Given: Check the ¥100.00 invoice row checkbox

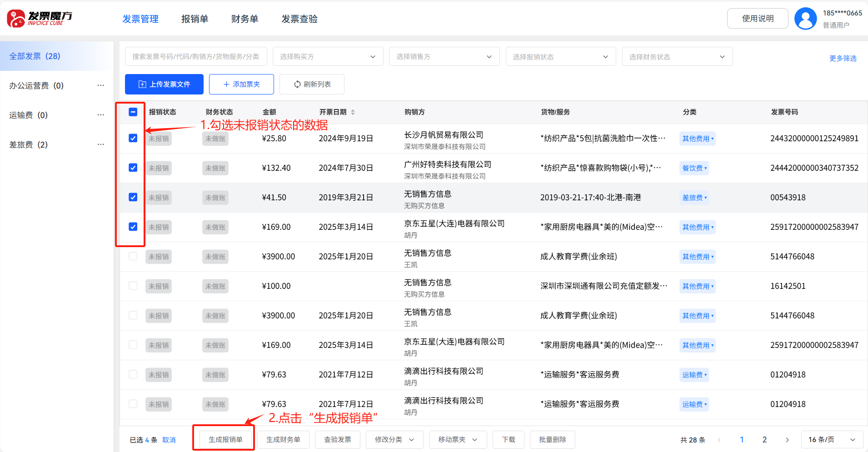Looking at the screenshot, I should (133, 286).
